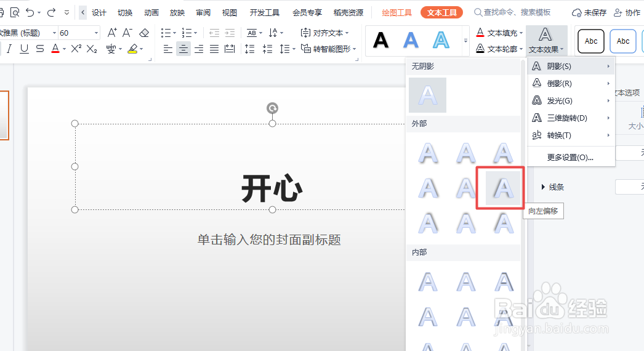Screen dimensions: 644x351
Task: Set paragraph to center alignment
Action: 183,49
